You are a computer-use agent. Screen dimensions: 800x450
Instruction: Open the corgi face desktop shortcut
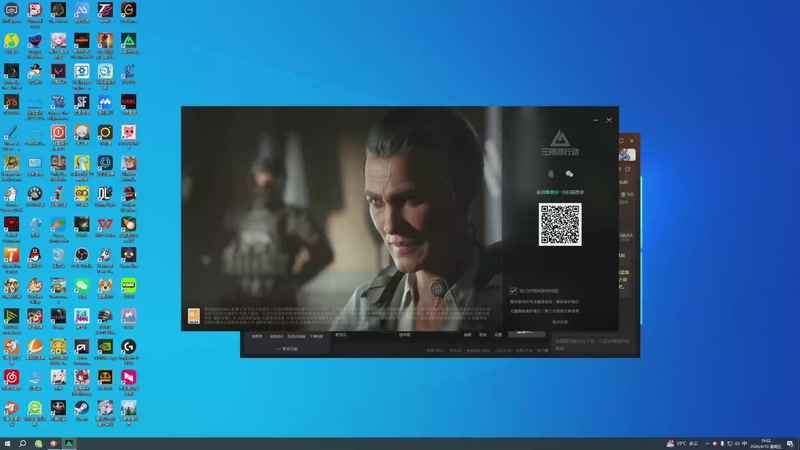(105, 288)
